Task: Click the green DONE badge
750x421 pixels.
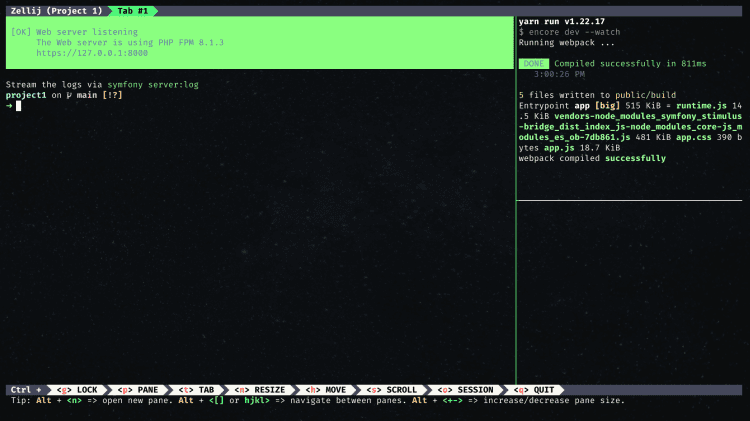Action: [x=533, y=64]
